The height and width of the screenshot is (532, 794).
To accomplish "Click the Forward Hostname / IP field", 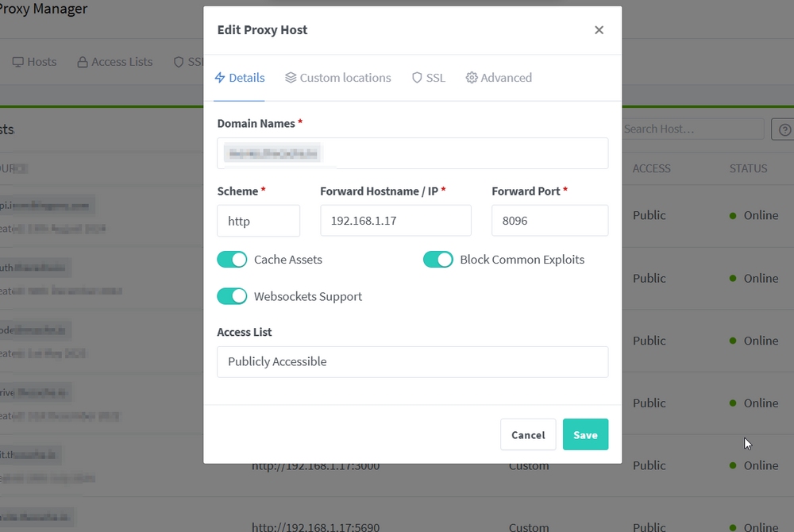I will click(395, 221).
